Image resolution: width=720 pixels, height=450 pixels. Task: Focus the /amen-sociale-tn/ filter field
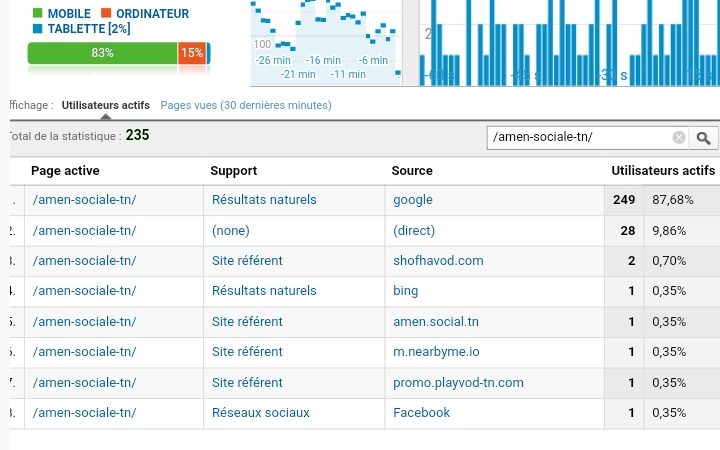coord(579,137)
